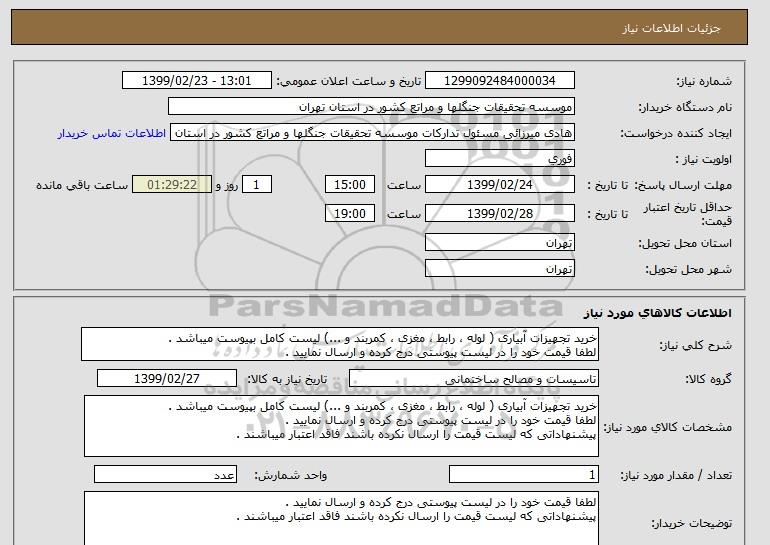Click the request creator field هادی میرزائی
This screenshot has height=545, width=770.
click(372, 133)
